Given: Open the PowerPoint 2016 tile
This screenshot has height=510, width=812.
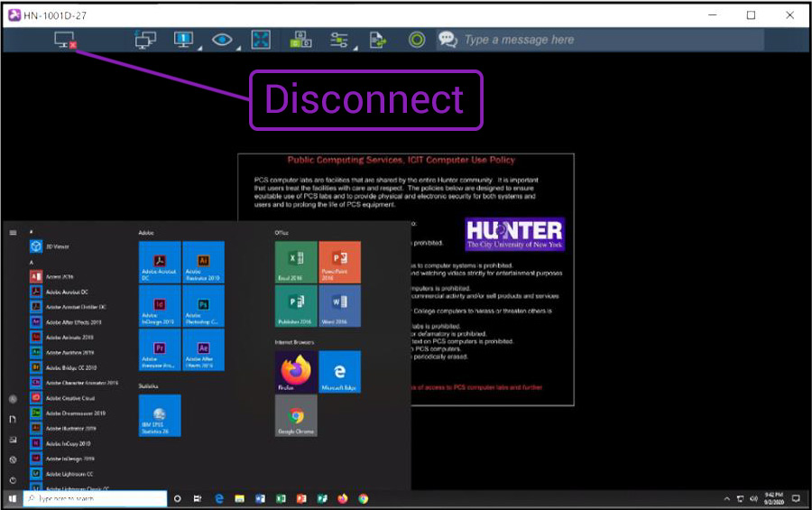Looking at the screenshot, I should pos(340,262).
